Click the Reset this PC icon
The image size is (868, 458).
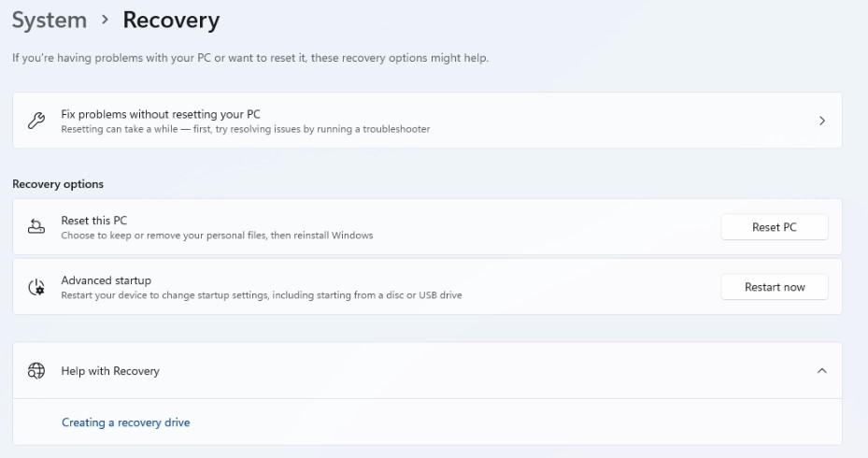pyautogui.click(x=36, y=227)
